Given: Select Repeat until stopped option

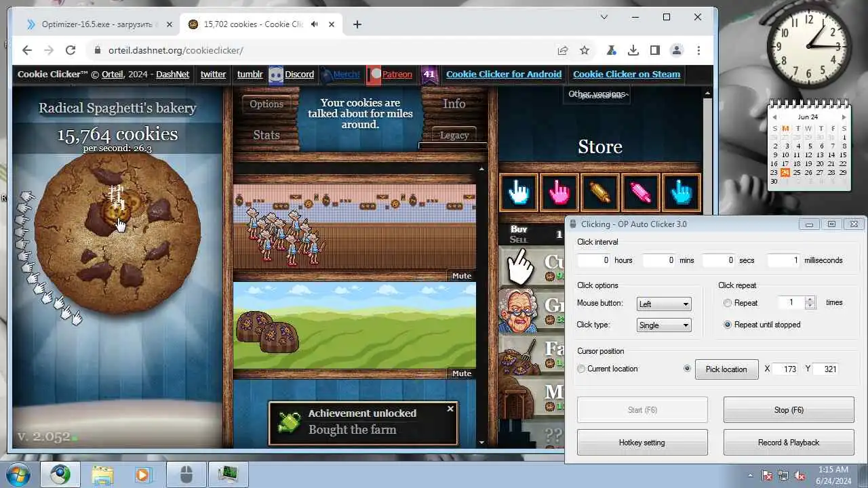Looking at the screenshot, I should [x=728, y=325].
